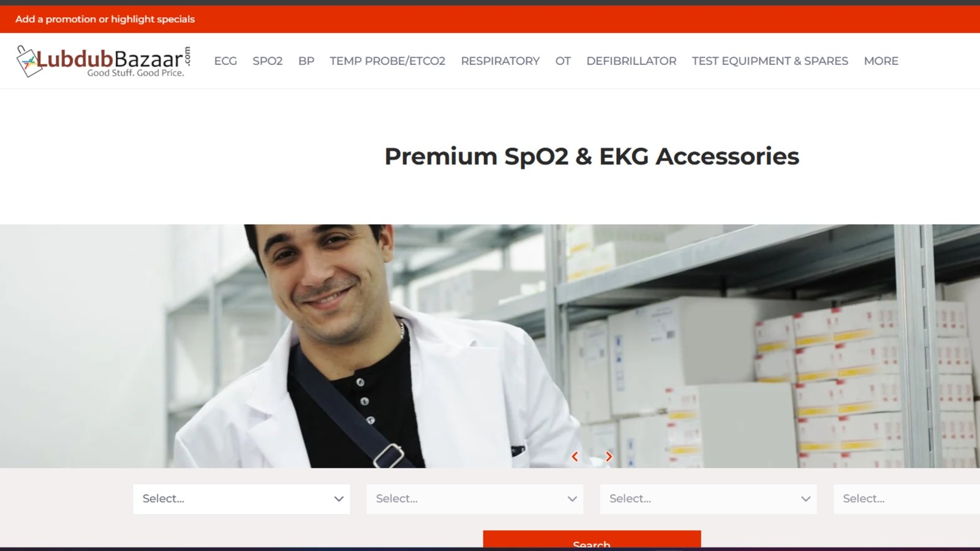Click the LubdubBazaar logo
The image size is (980, 551).
click(x=104, y=61)
